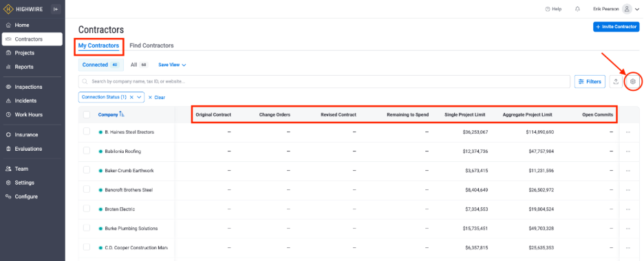
Task: Select the Connected view tab
Action: coord(100,65)
